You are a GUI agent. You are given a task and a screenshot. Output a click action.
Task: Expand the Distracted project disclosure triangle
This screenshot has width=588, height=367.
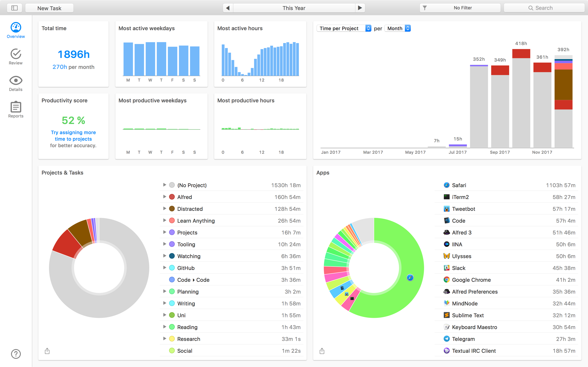tap(165, 209)
